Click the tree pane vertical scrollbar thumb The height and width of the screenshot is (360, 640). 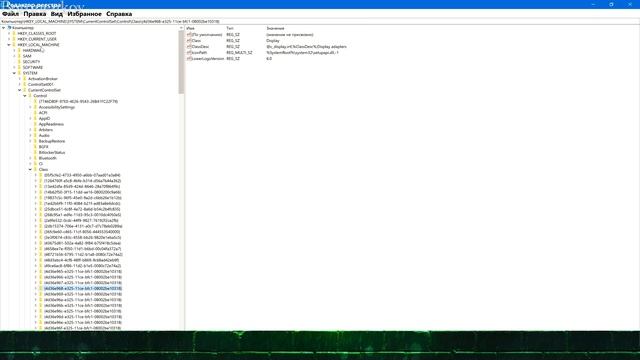click(181, 62)
